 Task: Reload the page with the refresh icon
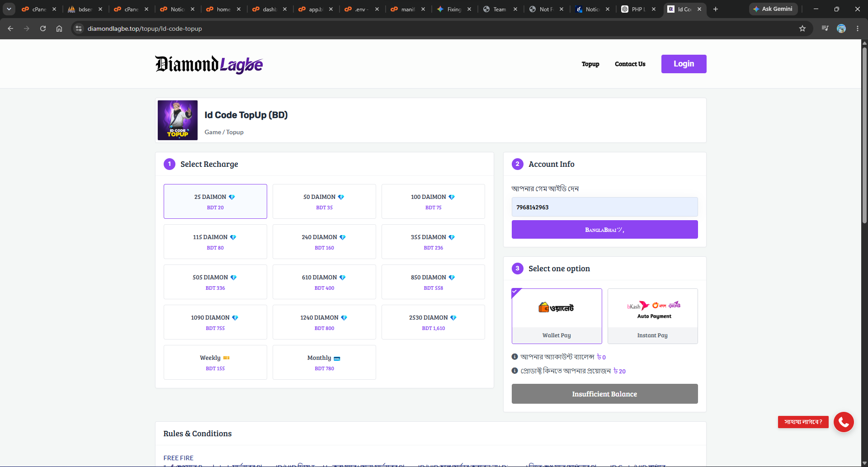coord(43,28)
